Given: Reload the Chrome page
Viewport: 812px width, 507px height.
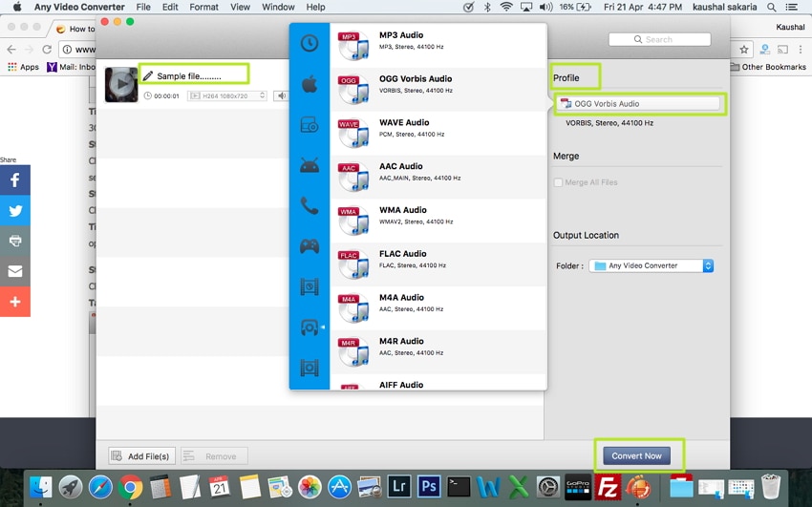Looking at the screenshot, I should [x=47, y=49].
